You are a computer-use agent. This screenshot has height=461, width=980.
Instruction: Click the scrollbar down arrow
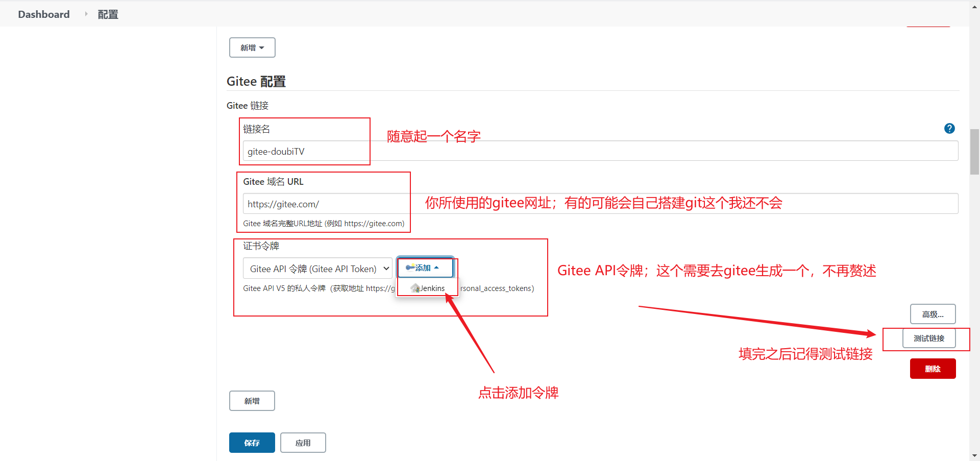[x=974, y=455]
